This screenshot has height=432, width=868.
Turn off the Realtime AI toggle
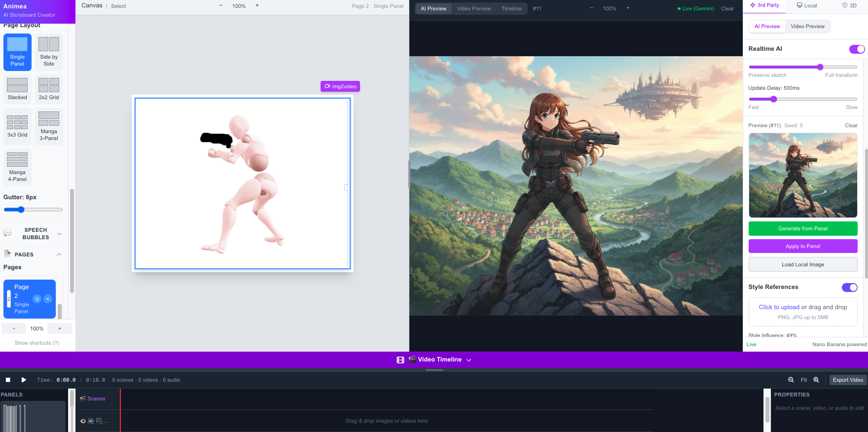point(857,49)
